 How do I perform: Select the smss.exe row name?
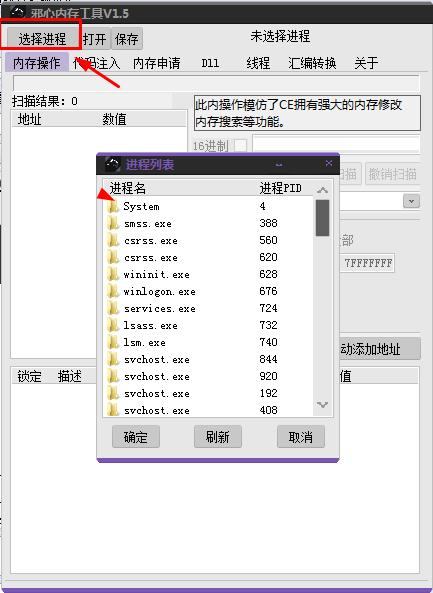(148, 224)
